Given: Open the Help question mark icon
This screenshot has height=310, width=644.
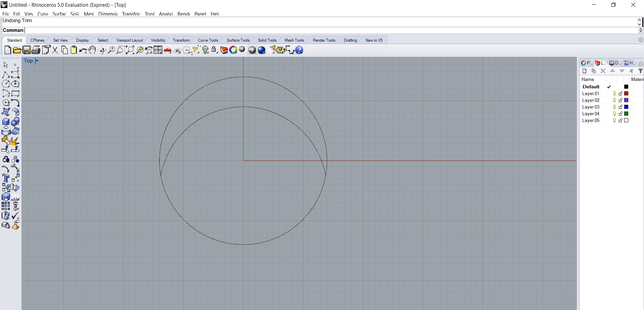Looking at the screenshot, I should (x=299, y=50).
